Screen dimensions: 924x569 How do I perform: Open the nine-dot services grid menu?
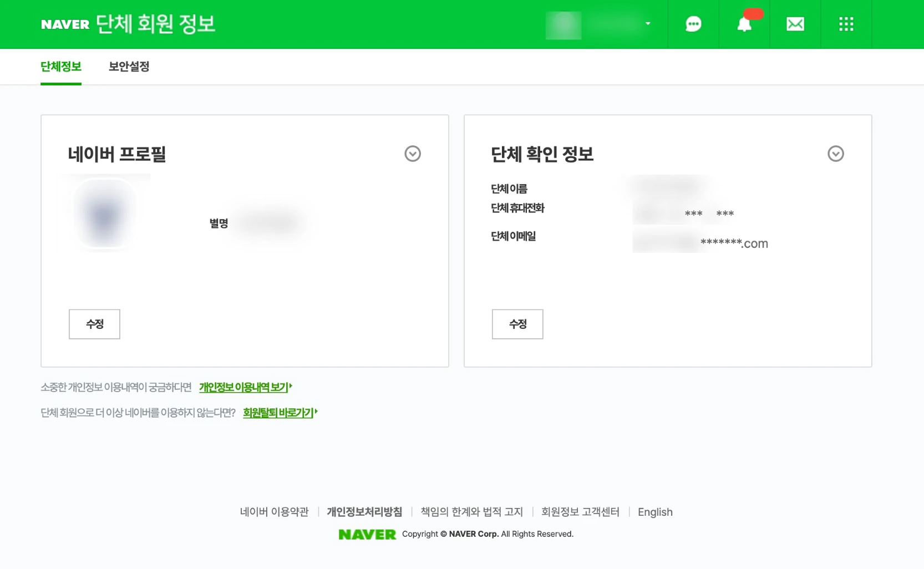pyautogui.click(x=846, y=24)
